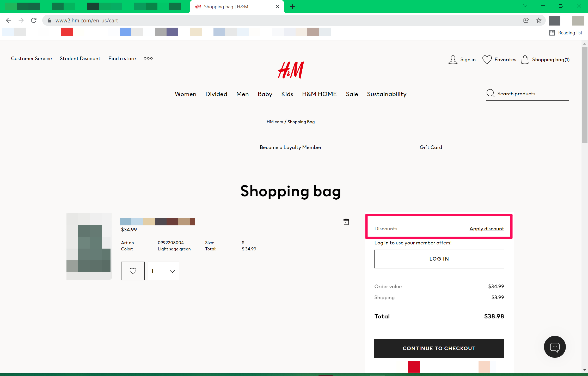Click CONTINUE TO CHECKOUT
Viewport: 588px width, 376px height.
439,348
